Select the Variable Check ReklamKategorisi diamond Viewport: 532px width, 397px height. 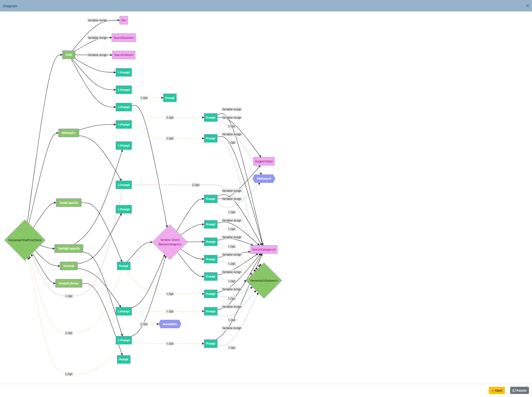tap(170, 242)
